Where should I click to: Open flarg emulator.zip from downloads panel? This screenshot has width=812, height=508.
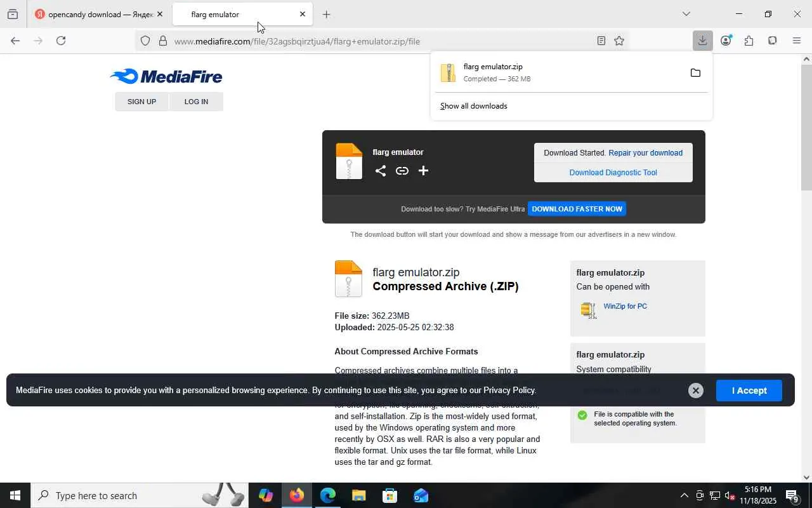coord(558,73)
